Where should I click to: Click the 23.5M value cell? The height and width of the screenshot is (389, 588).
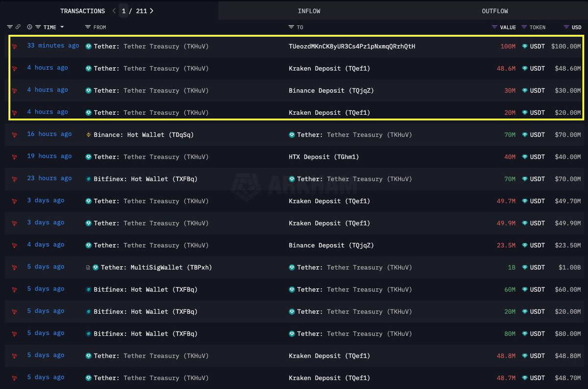(506, 245)
